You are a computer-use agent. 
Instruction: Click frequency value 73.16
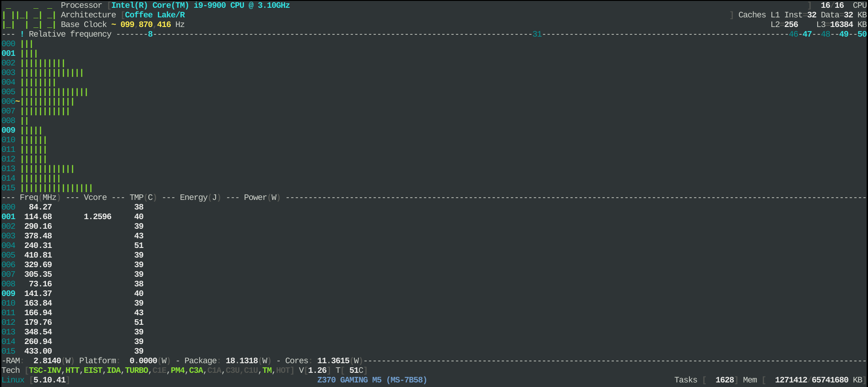pos(40,284)
